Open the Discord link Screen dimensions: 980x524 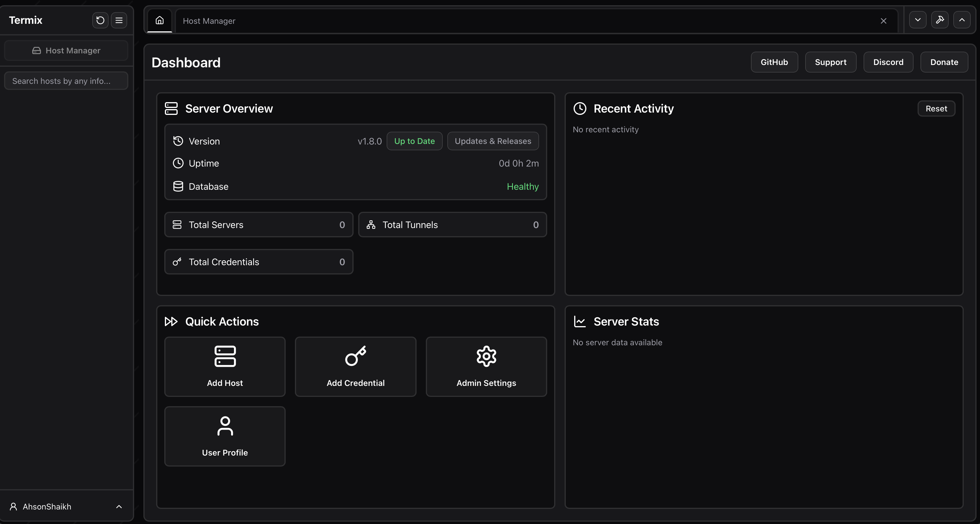888,62
